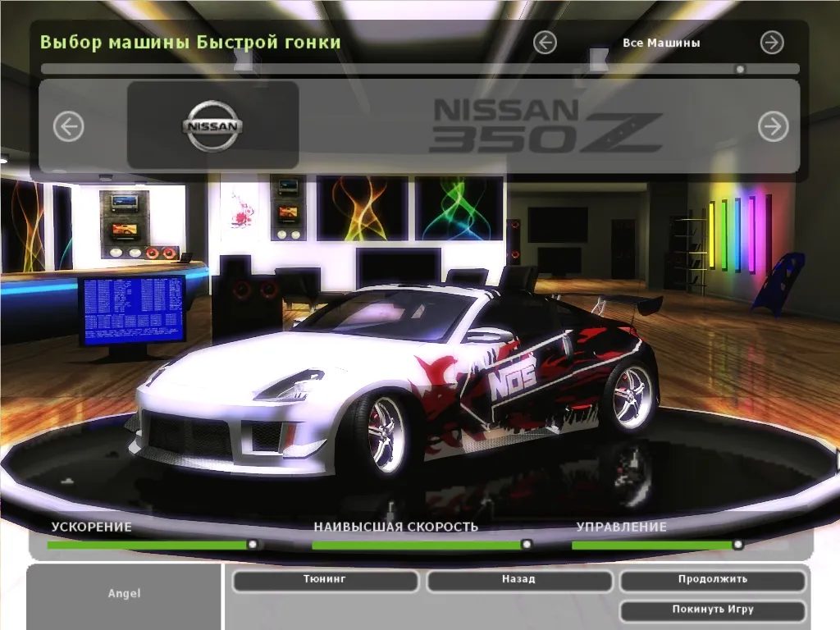The image size is (840, 630).
Task: Go to previous car category arrow
Action: tap(545, 43)
